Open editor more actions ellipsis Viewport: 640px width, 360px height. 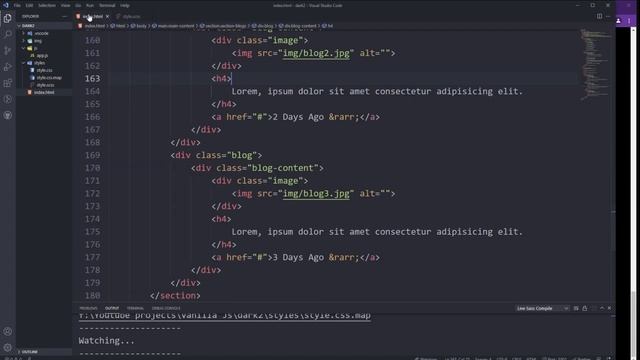pos(608,16)
